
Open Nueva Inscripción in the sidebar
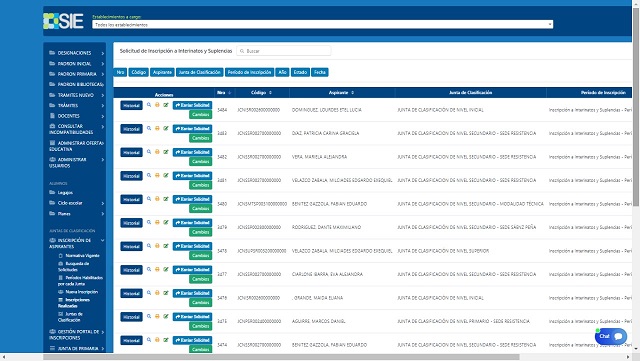[82, 292]
